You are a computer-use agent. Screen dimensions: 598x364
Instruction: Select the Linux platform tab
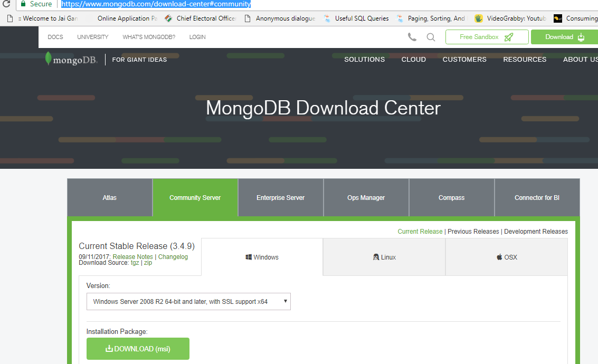(384, 257)
